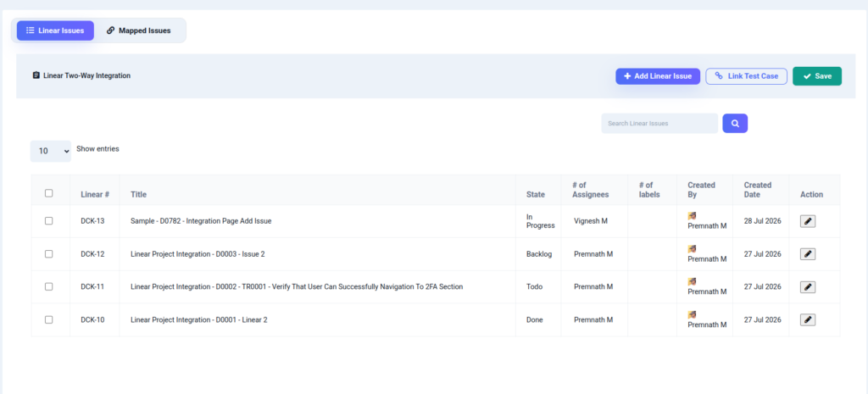
Task: Click the edit pencil icon for DCK-13
Action: (x=808, y=221)
